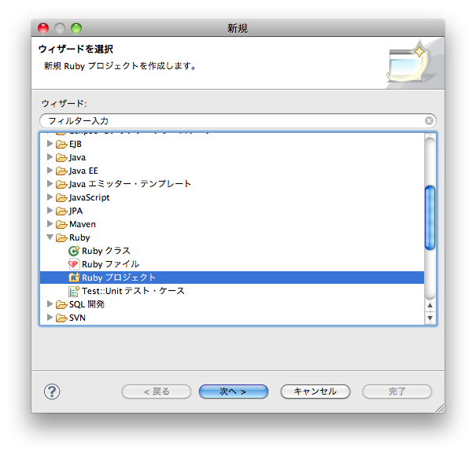The width and height of the screenshot is (476, 456).
Task: Select the Java エミッター・テンプレート tree item
Action: (x=130, y=184)
